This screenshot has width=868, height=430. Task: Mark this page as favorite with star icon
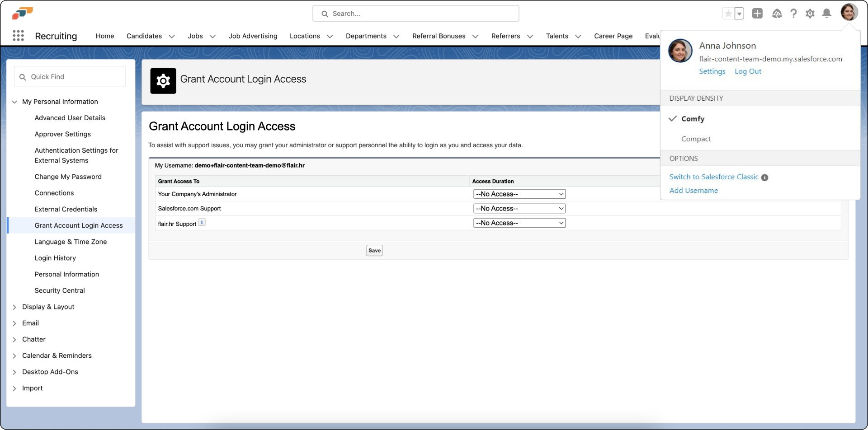click(x=729, y=14)
